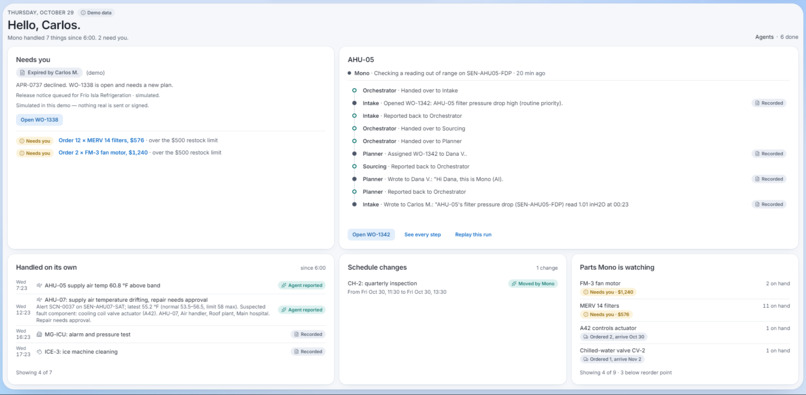Click Recorded badge on Planner Wrote to Dana step

(x=768, y=179)
